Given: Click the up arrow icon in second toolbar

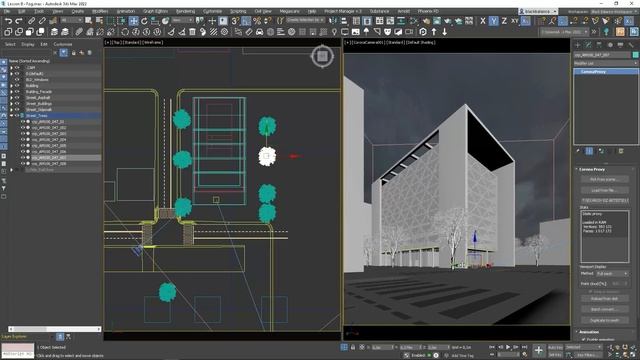Looking at the screenshot, I should click(433, 31).
